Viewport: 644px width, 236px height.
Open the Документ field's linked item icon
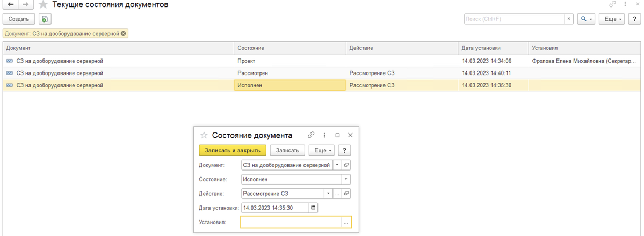[346, 165]
